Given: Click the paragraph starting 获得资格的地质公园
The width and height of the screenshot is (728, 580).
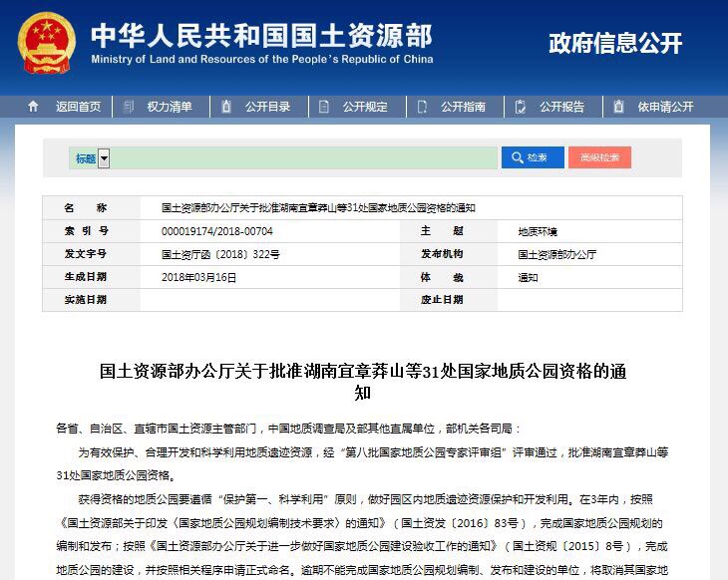Looking at the screenshot, I should click(x=362, y=535).
